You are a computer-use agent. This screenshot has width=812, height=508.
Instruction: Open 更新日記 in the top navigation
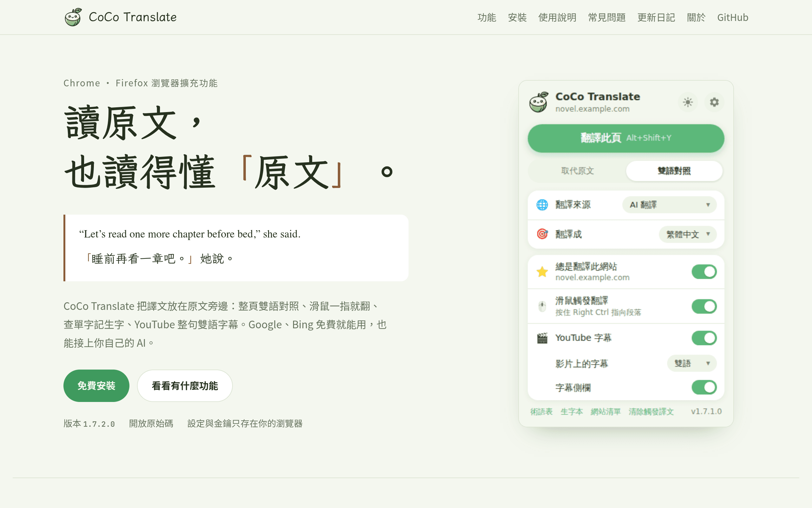(656, 17)
